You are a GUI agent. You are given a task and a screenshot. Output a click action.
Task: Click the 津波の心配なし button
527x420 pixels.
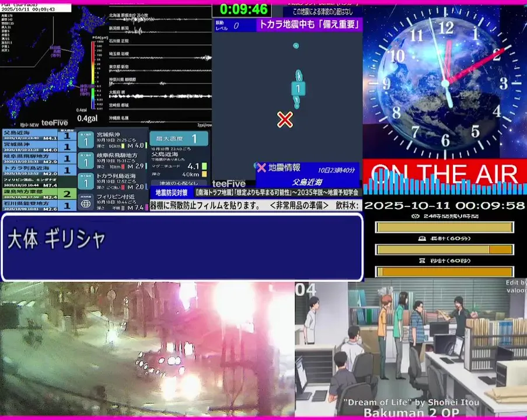click(x=179, y=183)
